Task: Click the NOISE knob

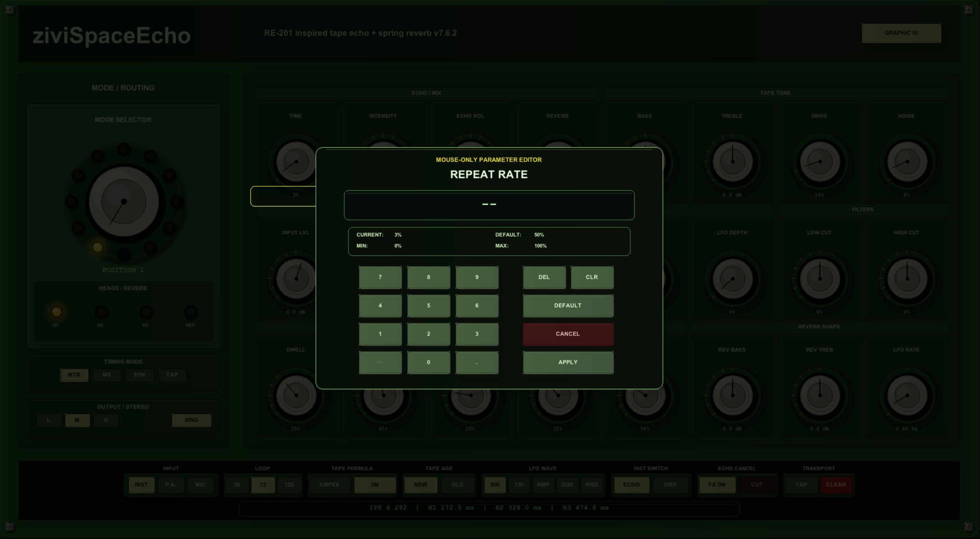Action: click(x=907, y=162)
